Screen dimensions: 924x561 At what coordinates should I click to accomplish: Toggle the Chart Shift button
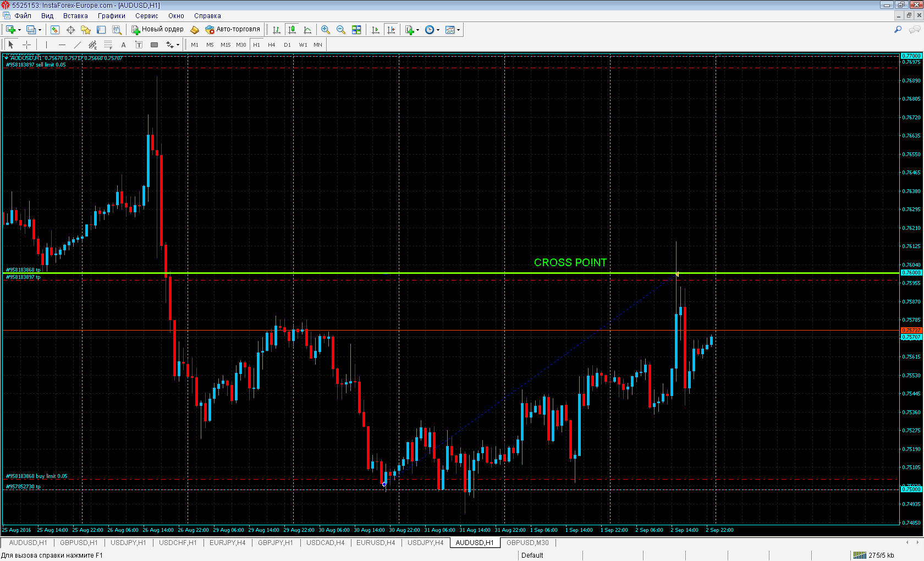pos(391,30)
